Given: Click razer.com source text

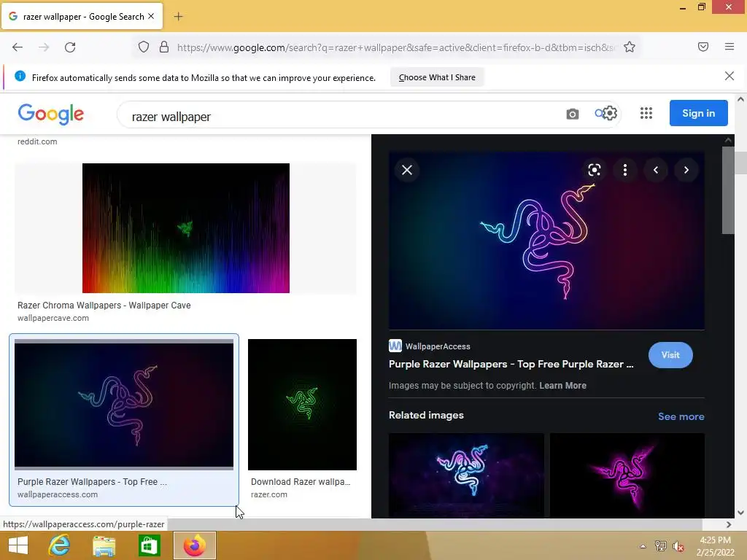Looking at the screenshot, I should pyautogui.click(x=269, y=495).
